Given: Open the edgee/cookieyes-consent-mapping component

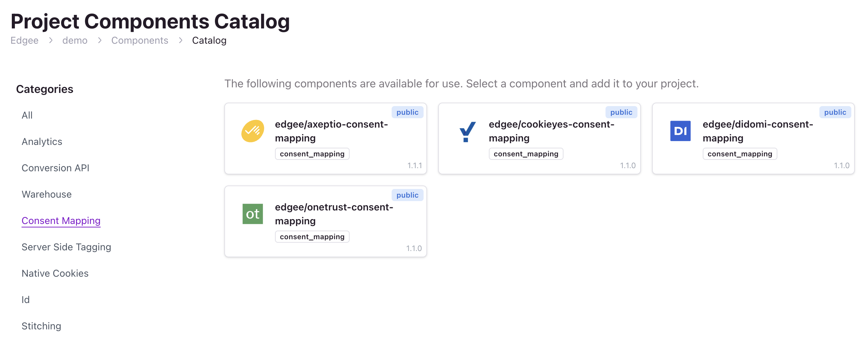Looking at the screenshot, I should (x=540, y=138).
